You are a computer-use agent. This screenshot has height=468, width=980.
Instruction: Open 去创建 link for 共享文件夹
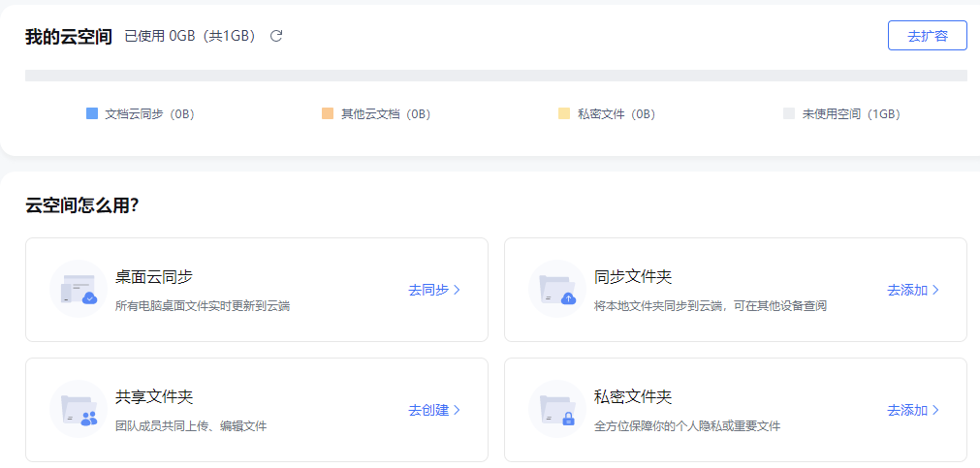pyautogui.click(x=434, y=411)
